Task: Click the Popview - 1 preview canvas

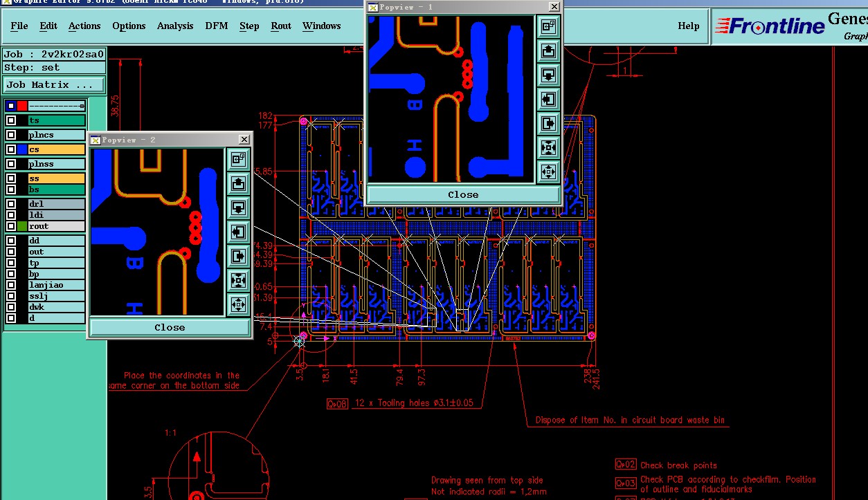Action: 451,99
